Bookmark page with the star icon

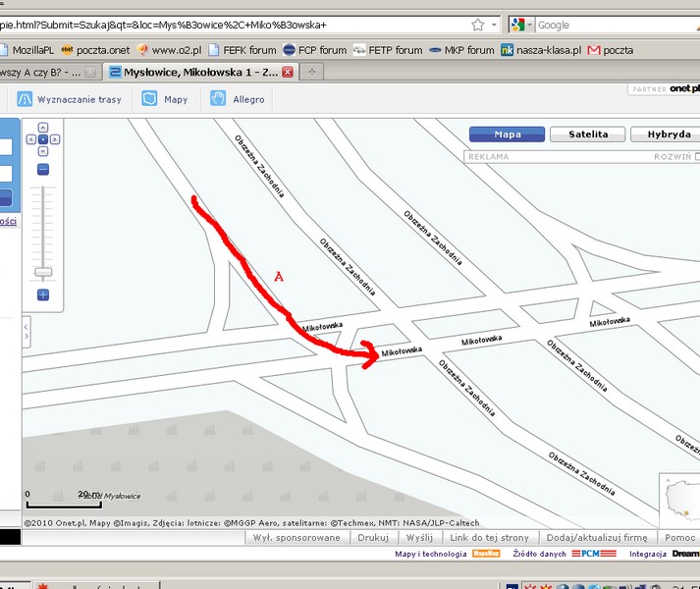(x=478, y=25)
